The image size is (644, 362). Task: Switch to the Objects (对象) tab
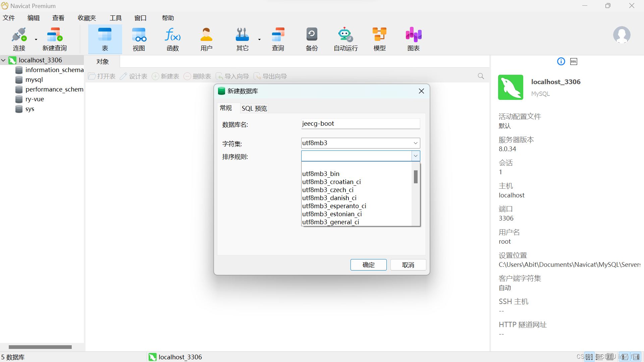(x=103, y=61)
